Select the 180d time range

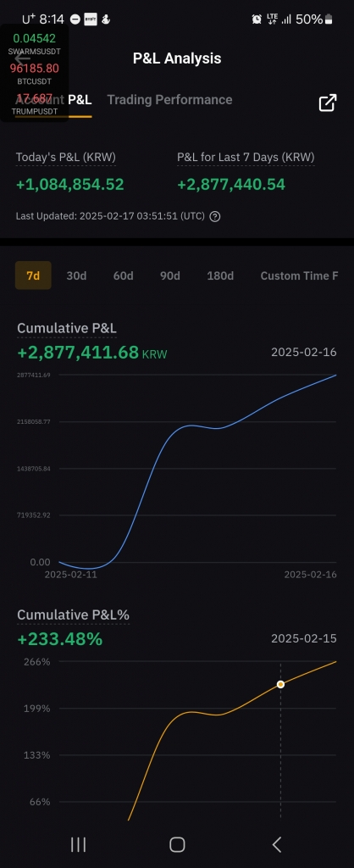(x=220, y=275)
